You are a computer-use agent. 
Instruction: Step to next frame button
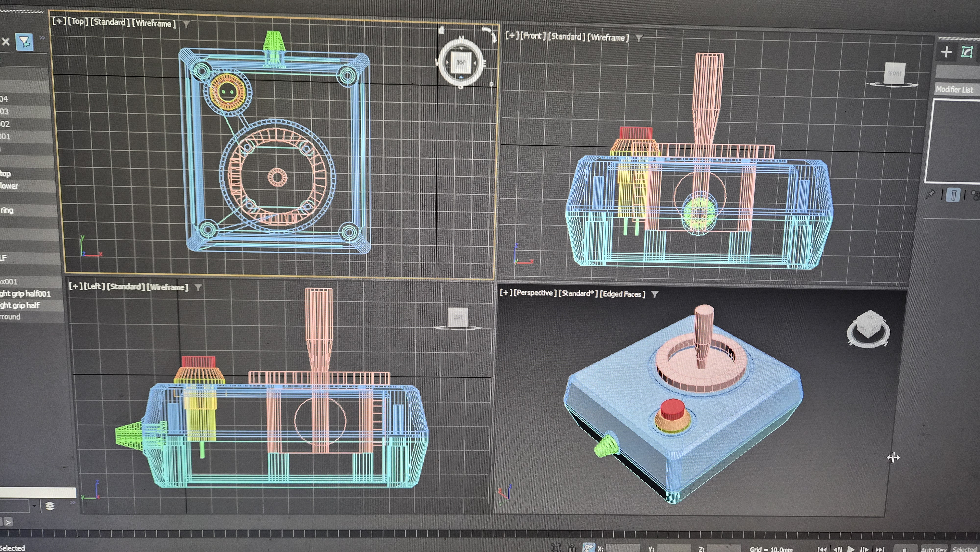click(x=864, y=549)
